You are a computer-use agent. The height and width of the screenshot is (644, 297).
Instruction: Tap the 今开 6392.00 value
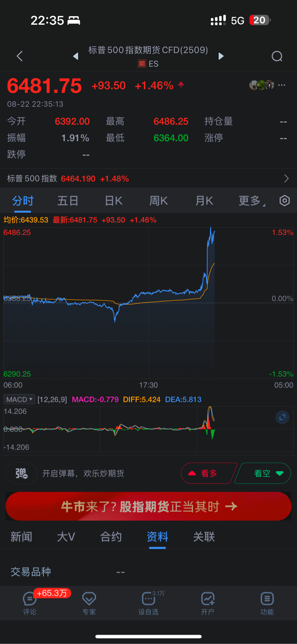pos(72,121)
